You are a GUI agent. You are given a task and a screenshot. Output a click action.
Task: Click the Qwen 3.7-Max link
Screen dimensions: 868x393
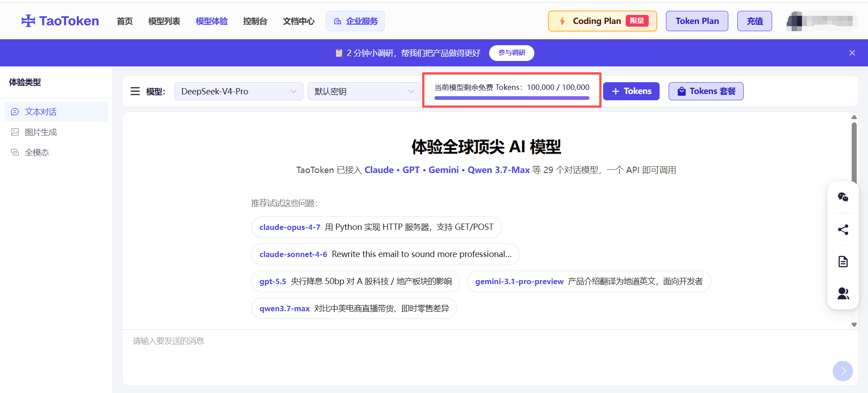499,170
